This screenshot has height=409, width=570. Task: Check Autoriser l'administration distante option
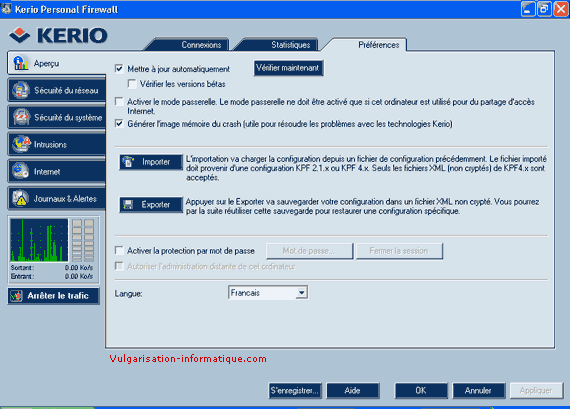click(x=119, y=266)
